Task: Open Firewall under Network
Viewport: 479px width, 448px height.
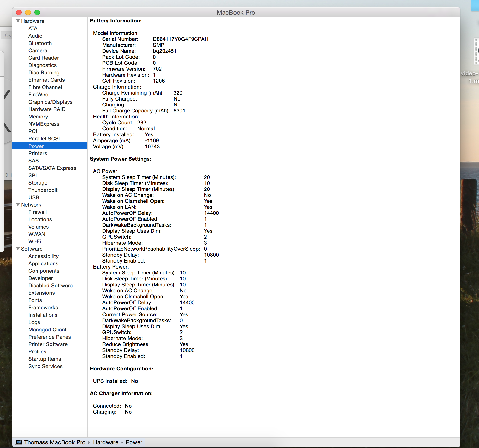Action: (x=38, y=212)
